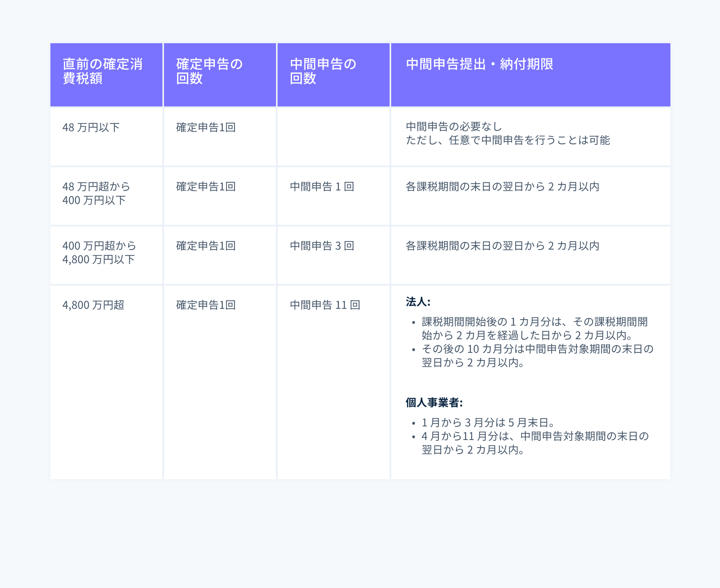Click the 400 万円超から 4,800 万円以下 cell
The image size is (720, 588).
[99, 253]
